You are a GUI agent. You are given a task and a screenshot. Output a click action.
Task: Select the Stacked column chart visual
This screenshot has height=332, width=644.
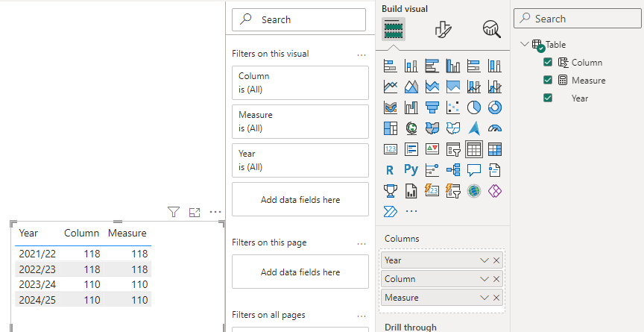(411, 66)
